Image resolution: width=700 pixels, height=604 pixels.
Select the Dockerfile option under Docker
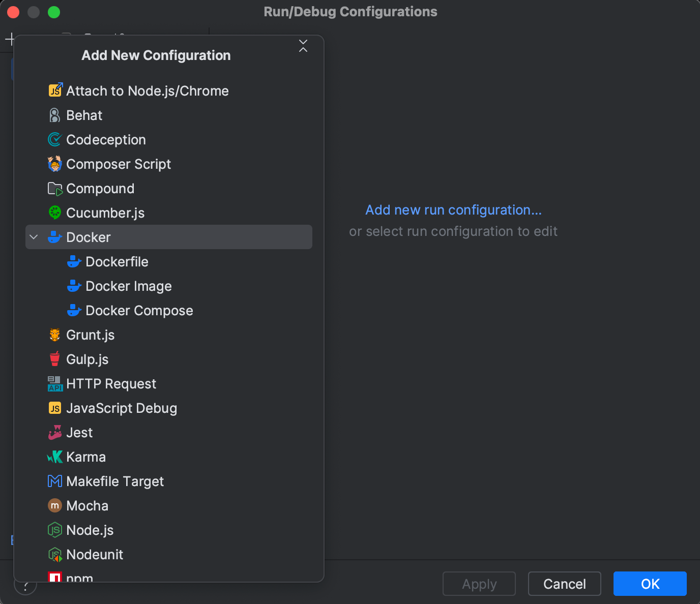117,261
